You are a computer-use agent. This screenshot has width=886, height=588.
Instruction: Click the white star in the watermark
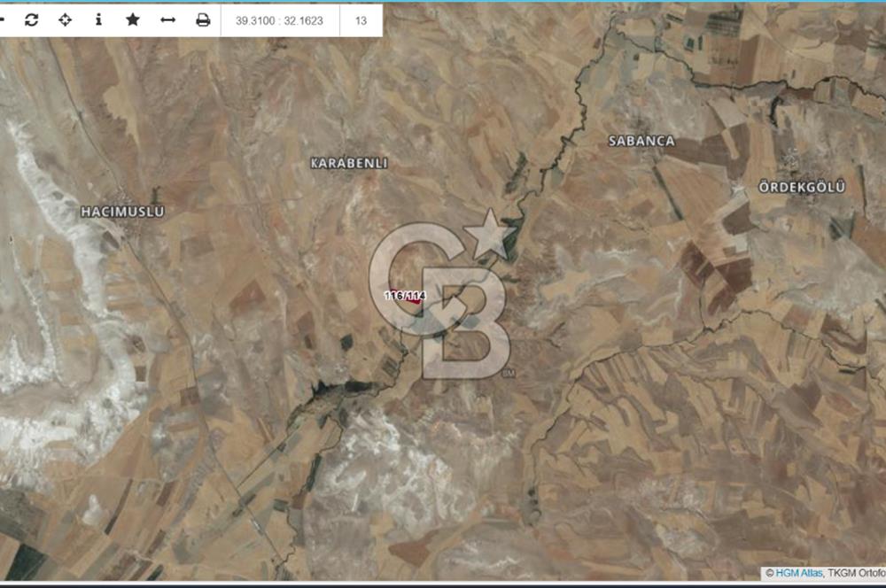(x=490, y=234)
